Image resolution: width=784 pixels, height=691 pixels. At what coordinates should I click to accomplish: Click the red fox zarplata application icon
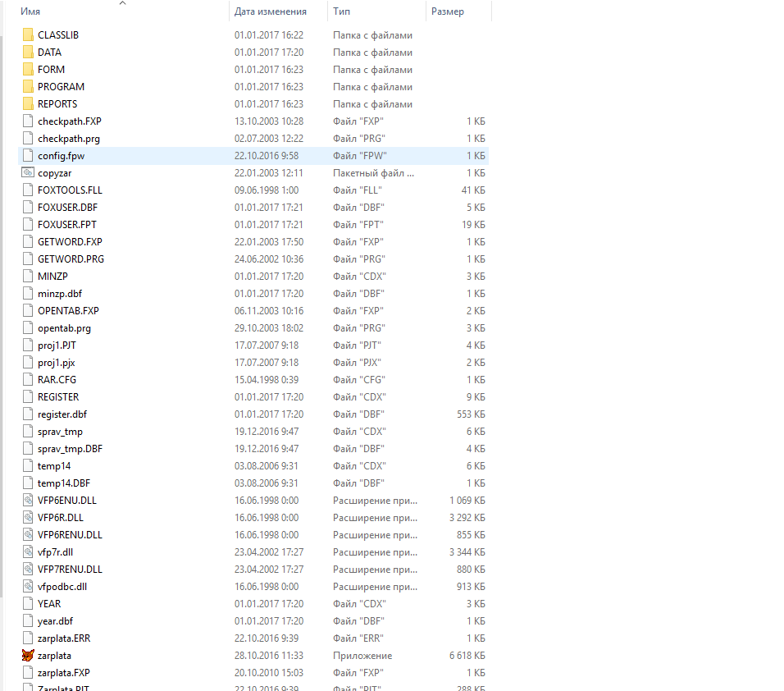coord(30,656)
